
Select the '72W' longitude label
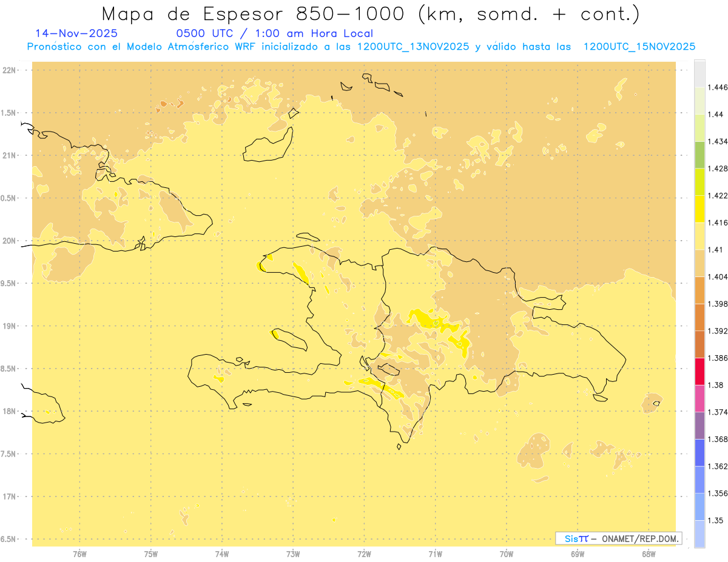(364, 554)
